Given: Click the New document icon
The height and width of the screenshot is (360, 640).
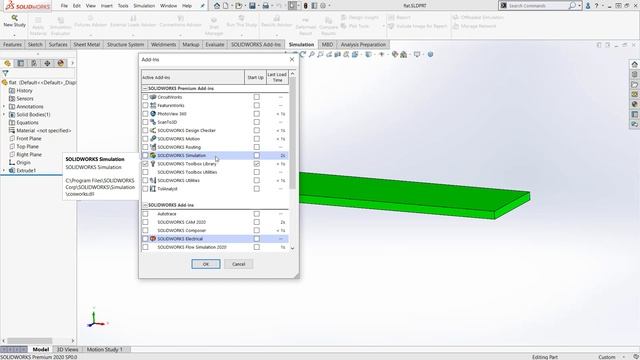Looking at the screenshot, I should tap(225, 6).
